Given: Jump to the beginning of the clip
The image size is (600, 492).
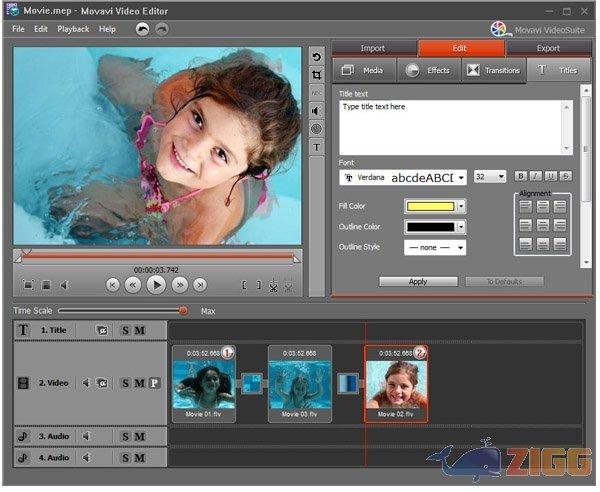Looking at the screenshot, I should (x=112, y=285).
